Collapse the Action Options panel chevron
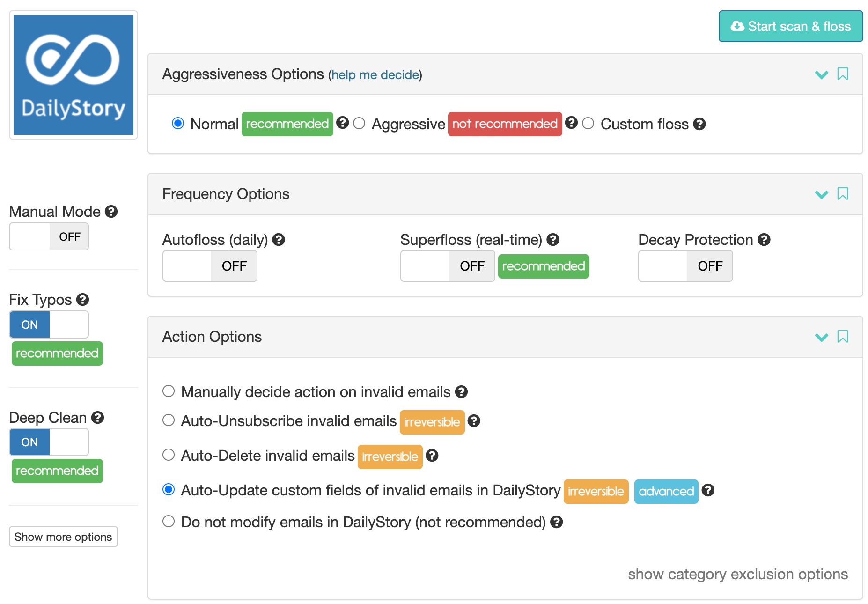 click(821, 337)
